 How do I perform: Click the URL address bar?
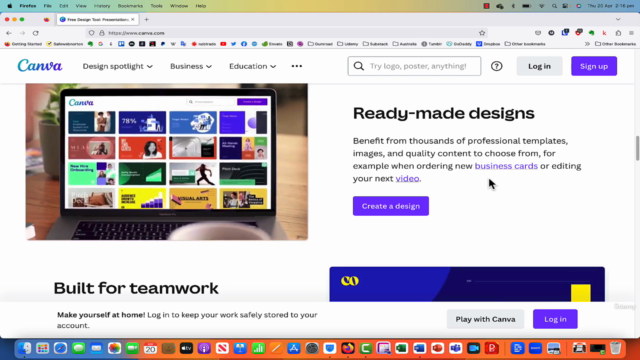tap(286, 33)
